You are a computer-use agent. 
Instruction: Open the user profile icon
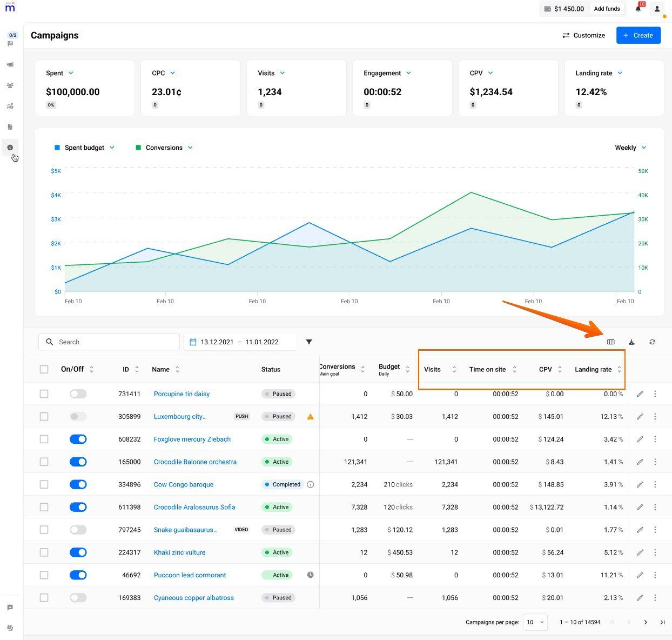[x=657, y=9]
